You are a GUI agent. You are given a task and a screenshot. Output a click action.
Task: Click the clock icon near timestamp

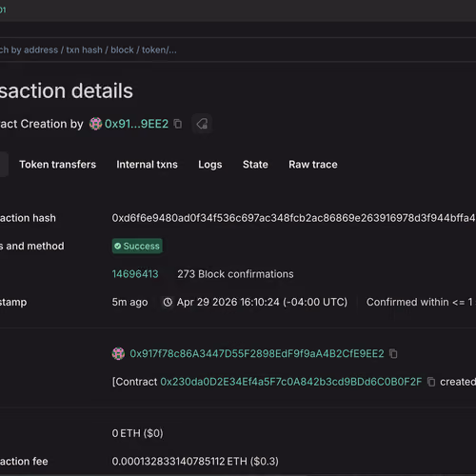click(x=168, y=302)
